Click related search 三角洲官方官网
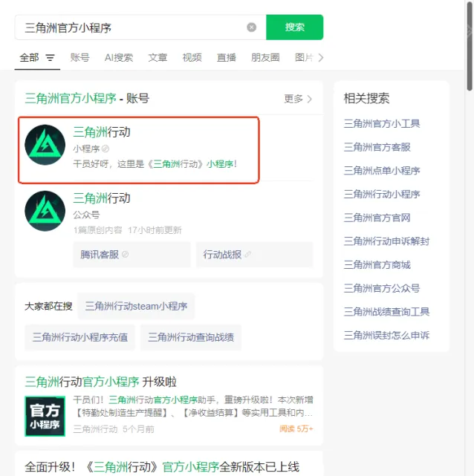Viewport: 474px width, 476px height. click(x=377, y=218)
